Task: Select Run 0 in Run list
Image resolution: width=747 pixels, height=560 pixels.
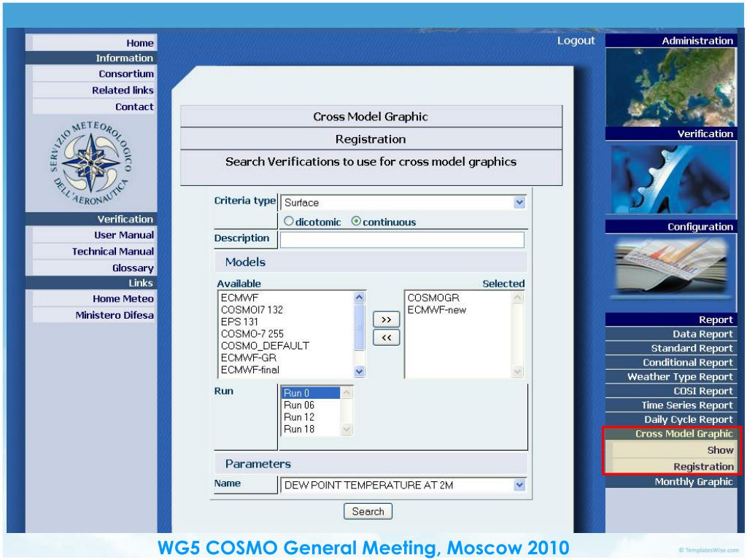Action: pos(311,393)
